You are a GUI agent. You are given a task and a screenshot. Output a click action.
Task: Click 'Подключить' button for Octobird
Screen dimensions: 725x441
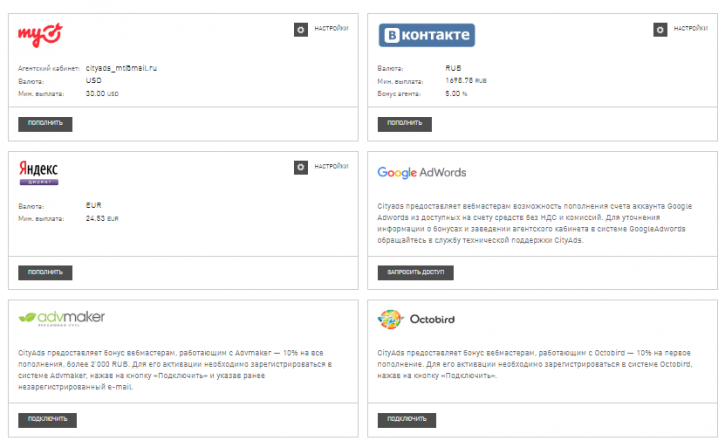(406, 420)
